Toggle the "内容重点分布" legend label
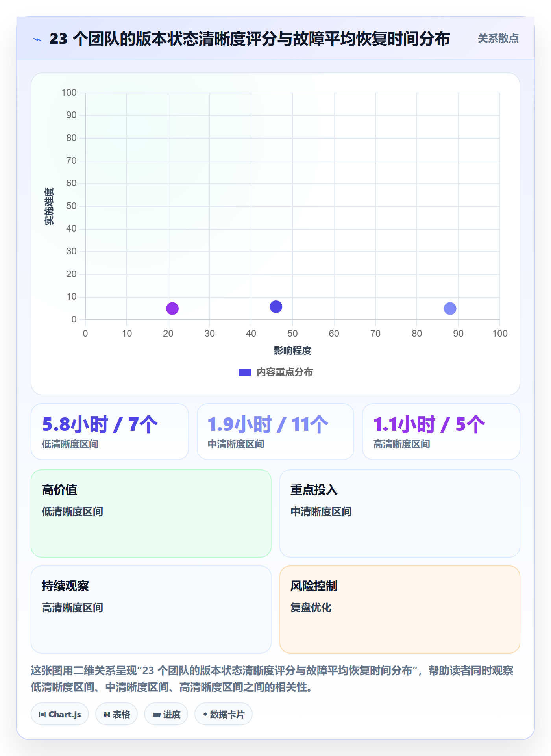This screenshot has width=551, height=756. pyautogui.click(x=285, y=372)
